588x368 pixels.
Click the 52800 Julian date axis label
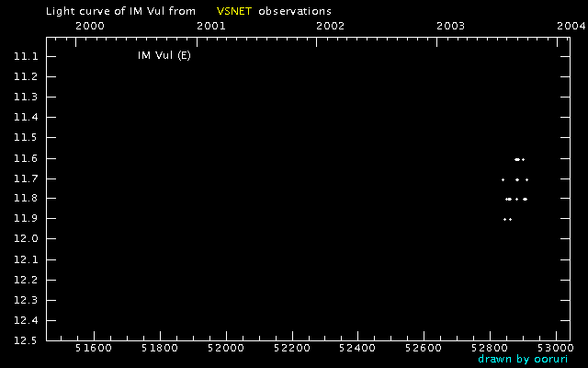click(x=490, y=348)
